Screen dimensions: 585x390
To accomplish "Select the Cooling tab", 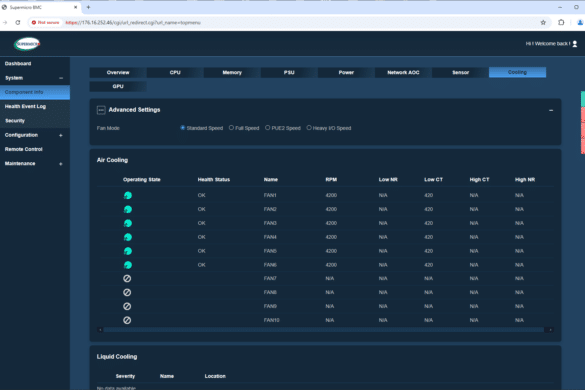I will 517,72.
